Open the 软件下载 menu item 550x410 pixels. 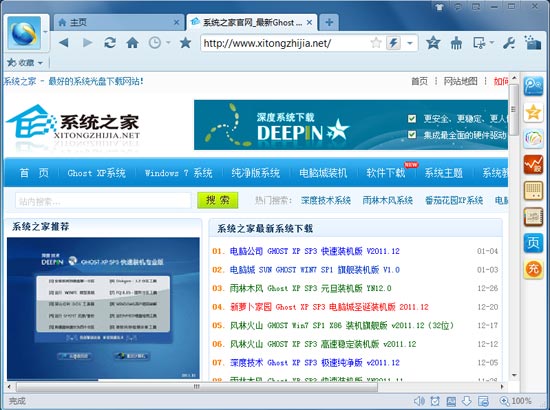tap(385, 173)
